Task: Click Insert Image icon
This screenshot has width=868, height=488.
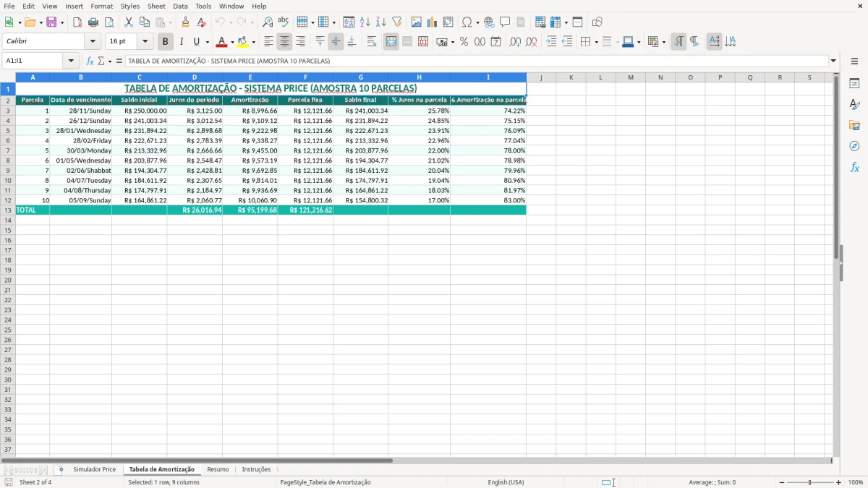Action: point(416,22)
